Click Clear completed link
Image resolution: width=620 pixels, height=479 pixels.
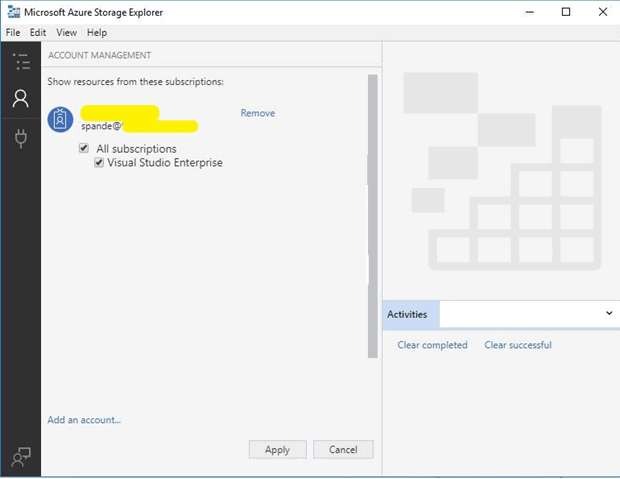click(432, 345)
